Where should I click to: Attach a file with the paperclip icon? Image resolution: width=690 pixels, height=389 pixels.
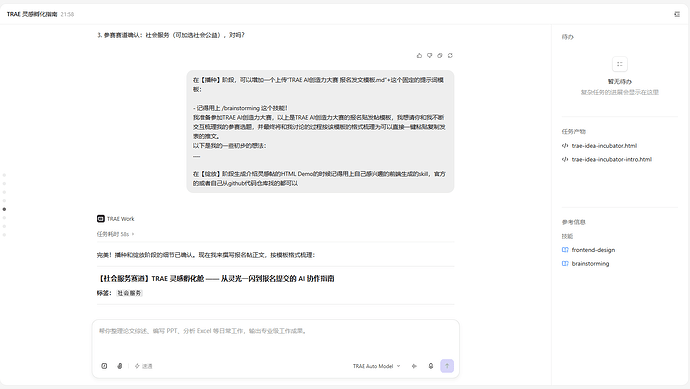point(120,366)
